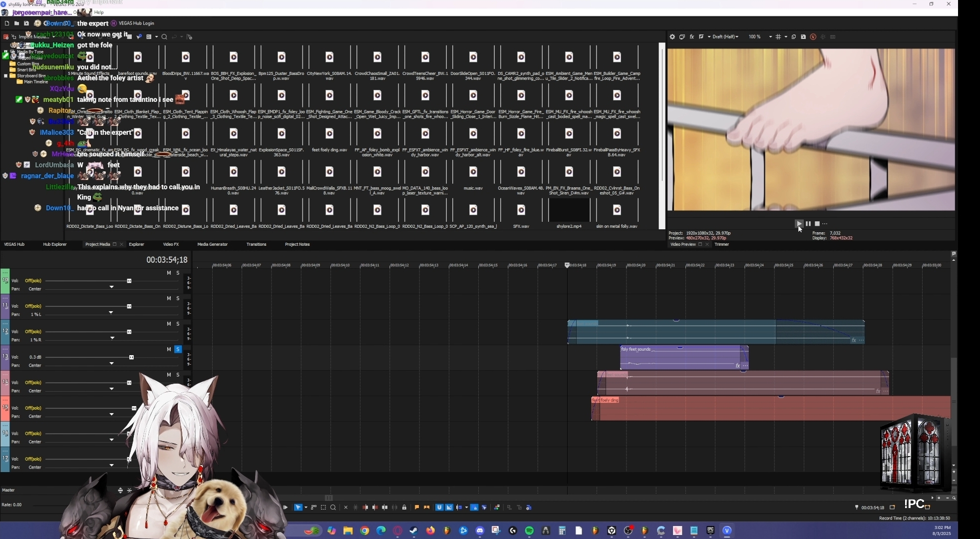Click the Lock event padlock icon
Viewport: 980px width, 539px height.
[x=404, y=508]
